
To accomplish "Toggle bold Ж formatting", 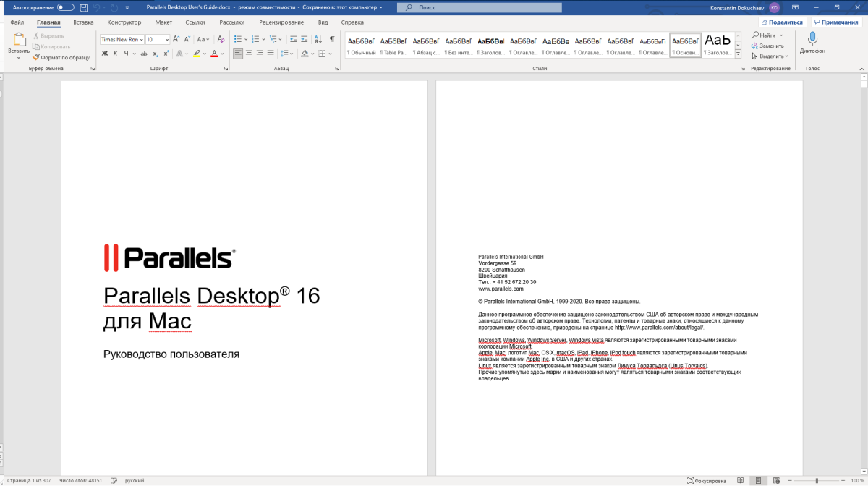I will pos(105,54).
